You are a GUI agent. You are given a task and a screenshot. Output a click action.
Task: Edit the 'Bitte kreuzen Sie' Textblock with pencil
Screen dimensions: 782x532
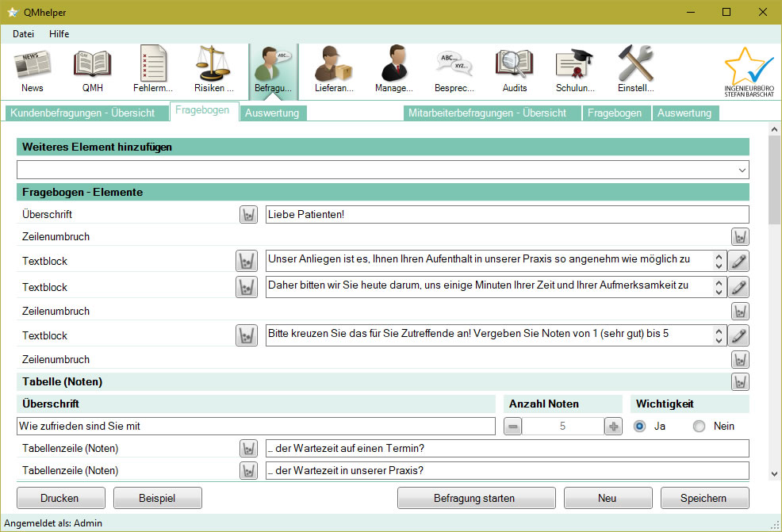tap(738, 335)
